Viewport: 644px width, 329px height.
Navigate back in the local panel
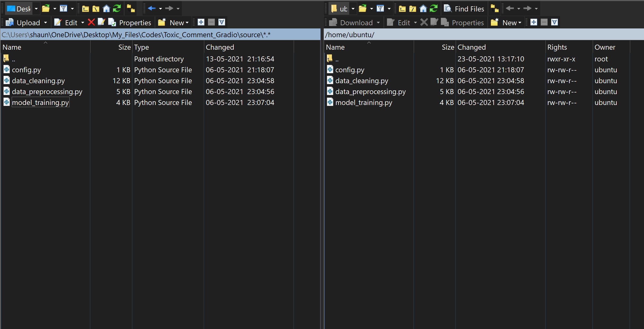[x=152, y=9]
